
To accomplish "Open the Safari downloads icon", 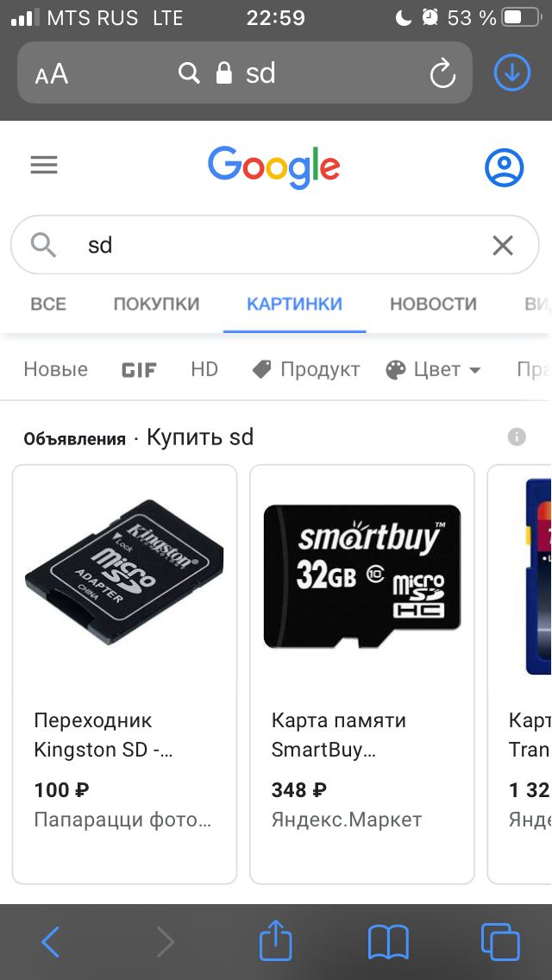I will (512, 72).
